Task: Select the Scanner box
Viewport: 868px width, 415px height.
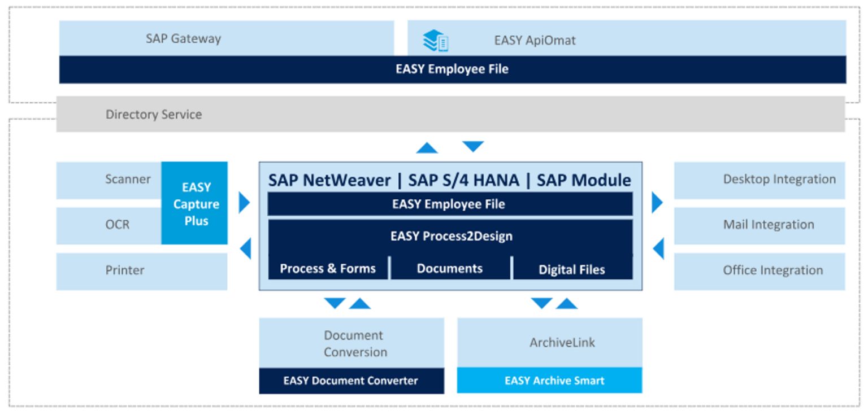Action: pos(109,180)
